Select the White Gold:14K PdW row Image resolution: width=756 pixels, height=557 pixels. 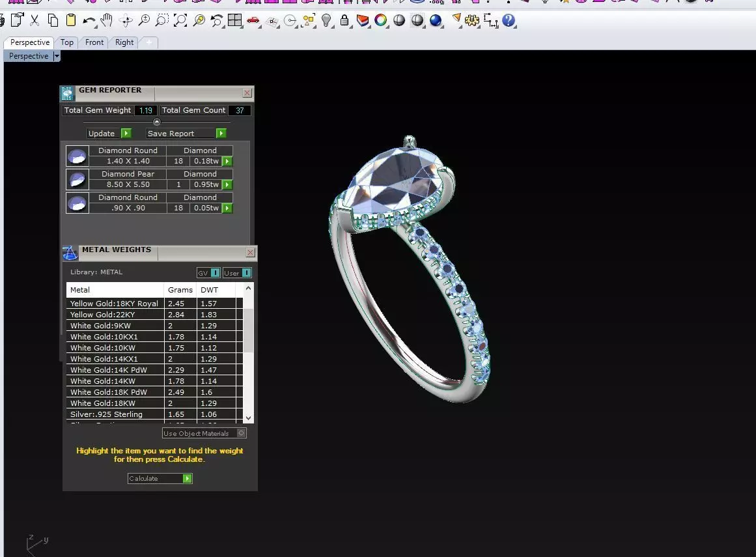(154, 370)
